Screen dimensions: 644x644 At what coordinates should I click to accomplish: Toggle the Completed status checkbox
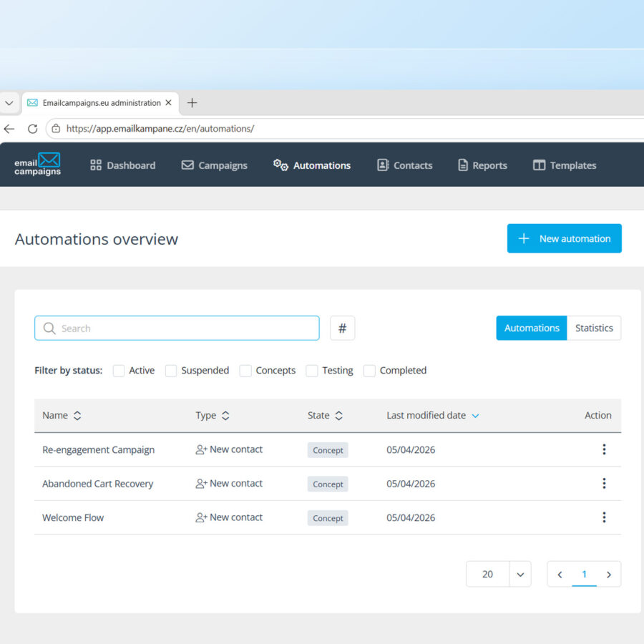click(x=369, y=371)
